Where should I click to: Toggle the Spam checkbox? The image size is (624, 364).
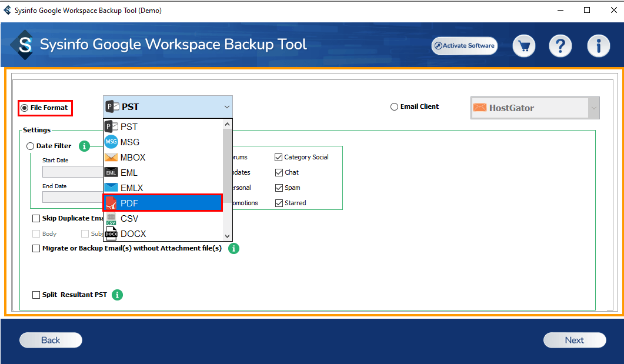coord(279,188)
